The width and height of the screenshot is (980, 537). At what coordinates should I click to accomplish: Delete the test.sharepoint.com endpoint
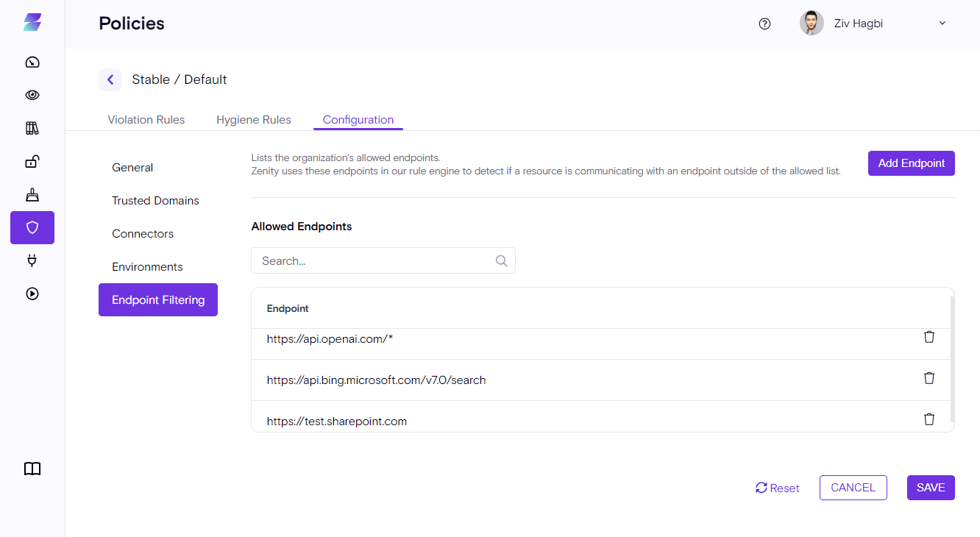pos(929,419)
